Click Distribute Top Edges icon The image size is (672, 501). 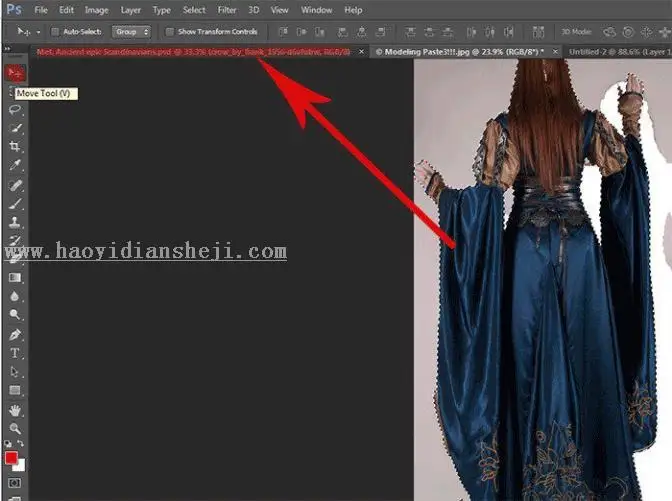[x=410, y=32]
